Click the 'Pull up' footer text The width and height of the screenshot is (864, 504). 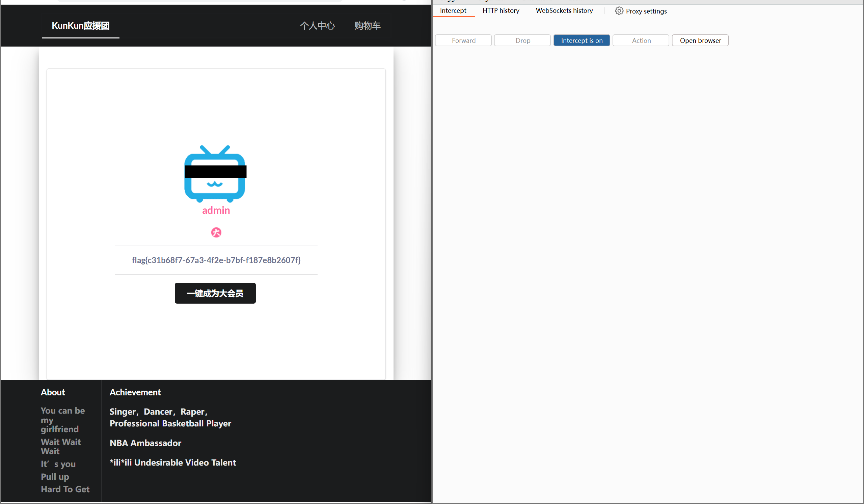coord(55,477)
